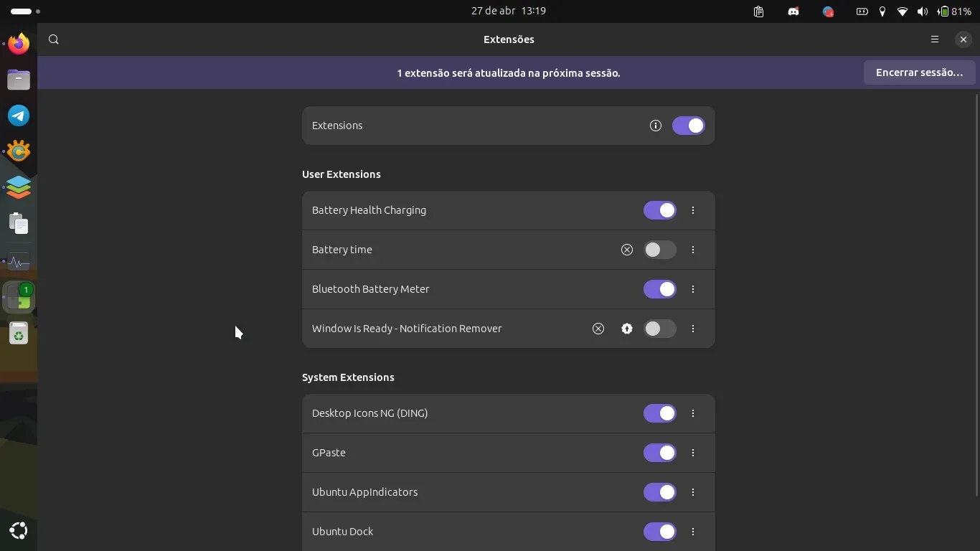Open the Files app in the dock
Image resolution: width=980 pixels, height=551 pixels.
(19, 80)
